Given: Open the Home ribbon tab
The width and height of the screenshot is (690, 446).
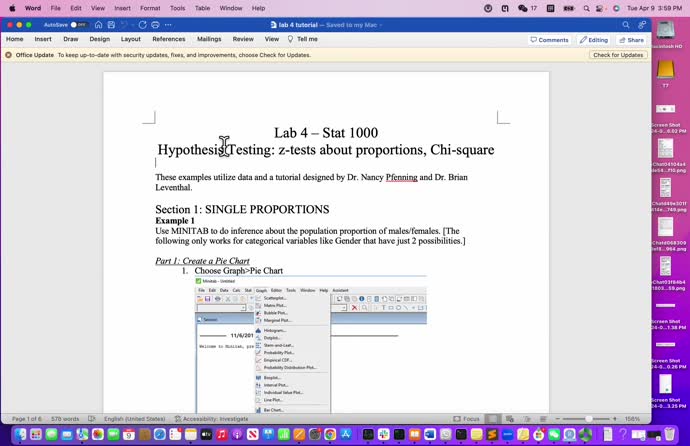Looking at the screenshot, I should [15, 39].
